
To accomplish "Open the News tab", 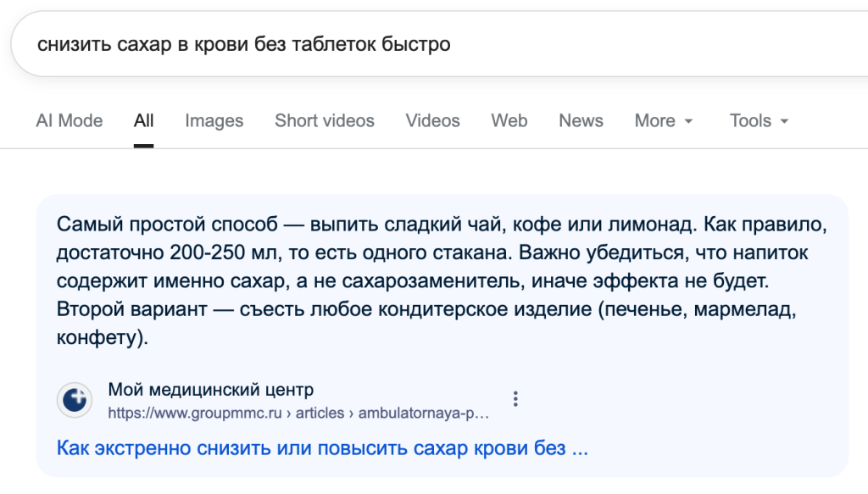I will point(581,120).
